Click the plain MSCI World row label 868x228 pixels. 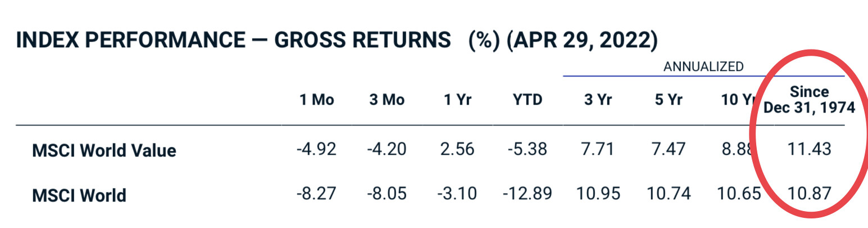(79, 195)
